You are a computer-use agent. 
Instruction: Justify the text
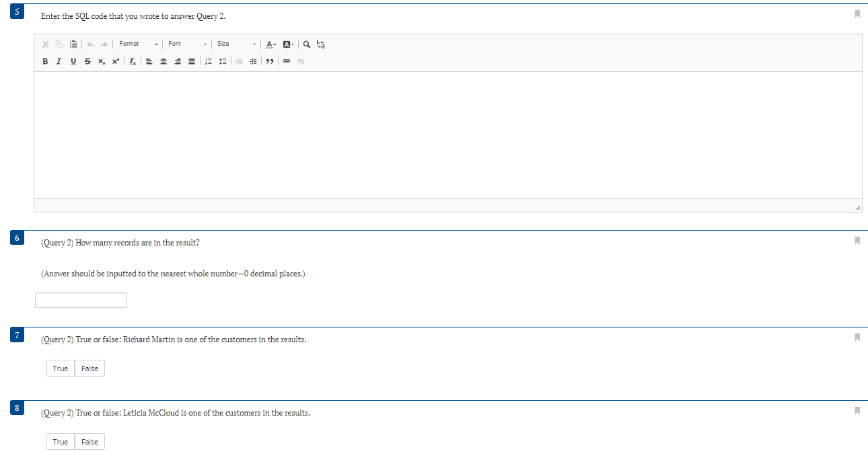tap(192, 61)
